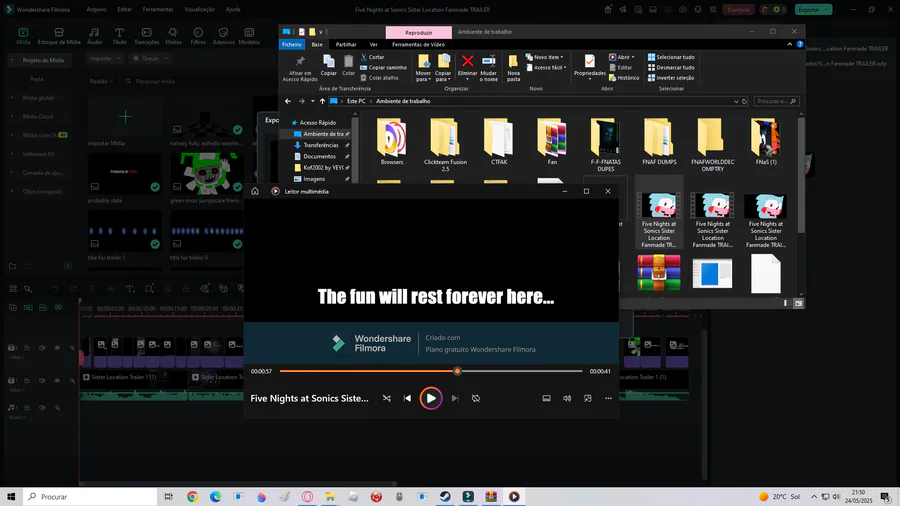Expand the Importar dropdown in Filmora
This screenshot has width=900, height=506.
tap(105, 58)
